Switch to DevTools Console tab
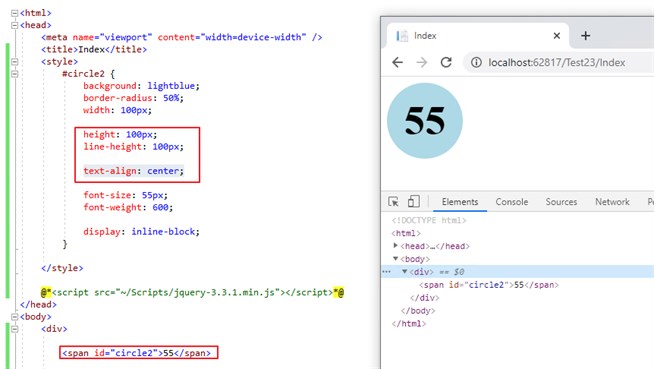The width and height of the screenshot is (654, 369). (x=512, y=202)
